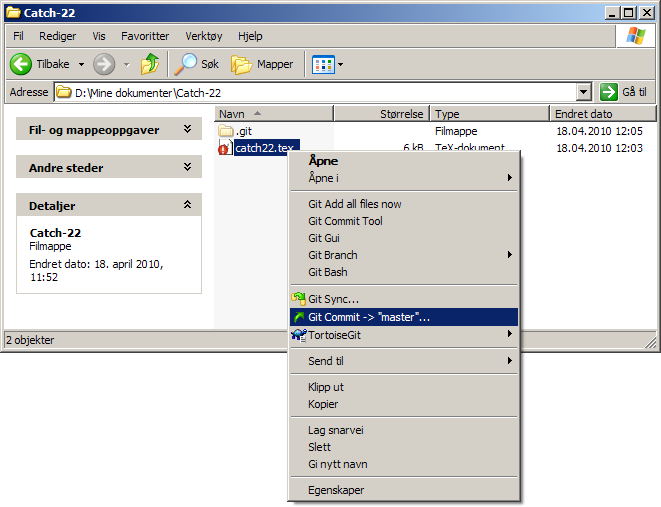Sort by the Type column header
This screenshot has width=661, height=507.
click(490, 114)
